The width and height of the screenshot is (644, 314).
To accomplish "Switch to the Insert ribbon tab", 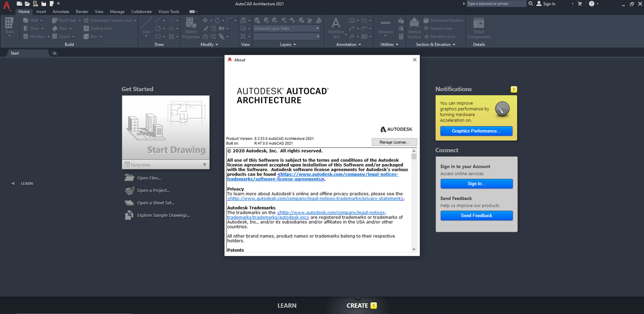I will point(41,12).
